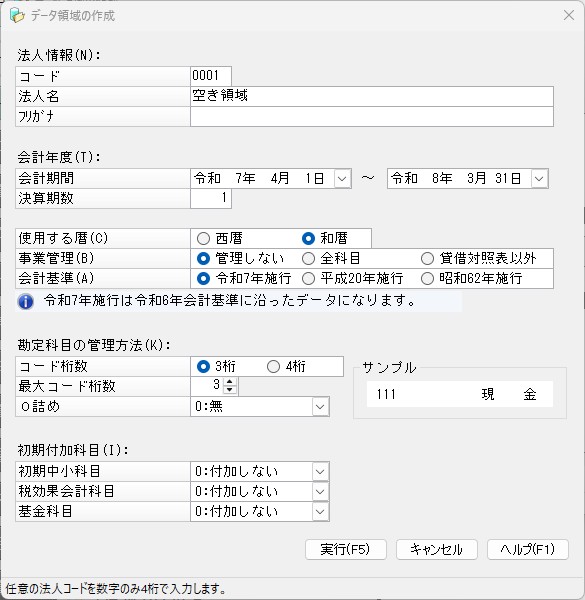Select the 西暦 calendar radio button

pyautogui.click(x=203, y=238)
